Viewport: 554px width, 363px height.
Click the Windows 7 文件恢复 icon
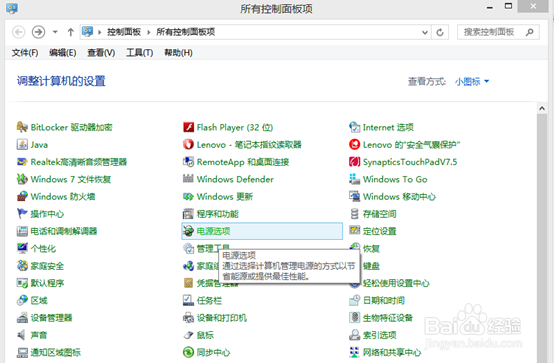[22, 179]
